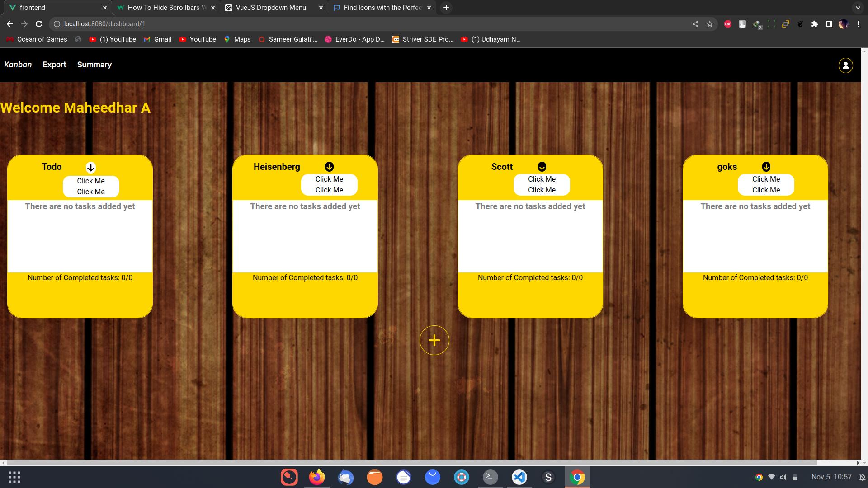
Task: Toggle visibility of goks completed tasks
Action: pyautogui.click(x=765, y=167)
